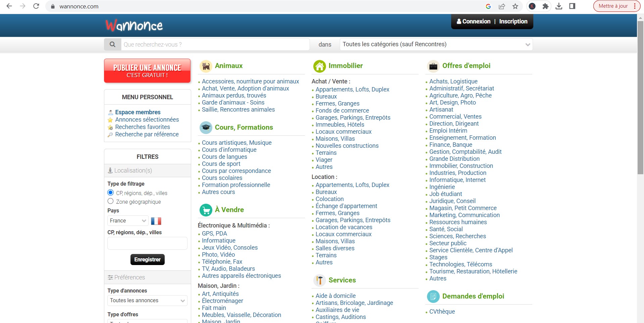Bookmark page with the star icon
644x323 pixels.
point(515,6)
